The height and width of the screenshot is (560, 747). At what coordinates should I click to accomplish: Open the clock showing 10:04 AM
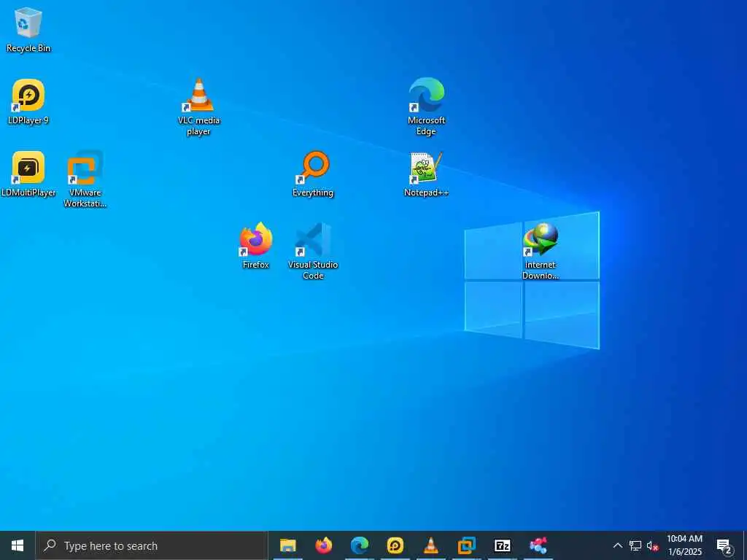tap(684, 545)
